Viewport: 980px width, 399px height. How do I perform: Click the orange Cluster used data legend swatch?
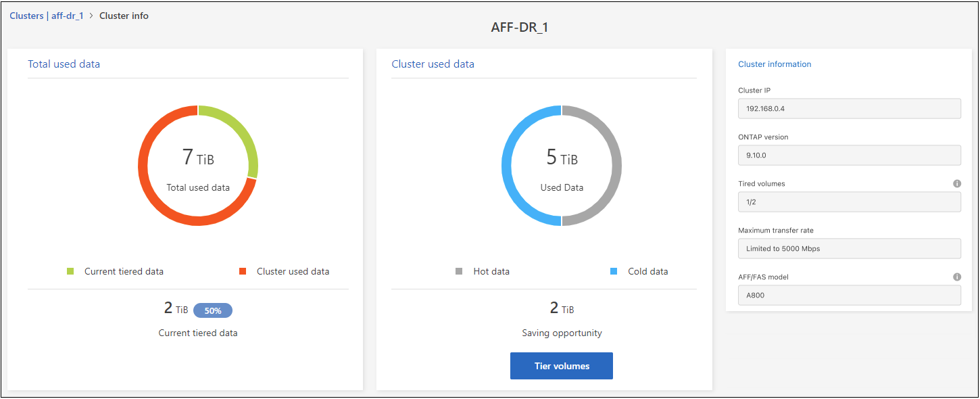point(243,271)
